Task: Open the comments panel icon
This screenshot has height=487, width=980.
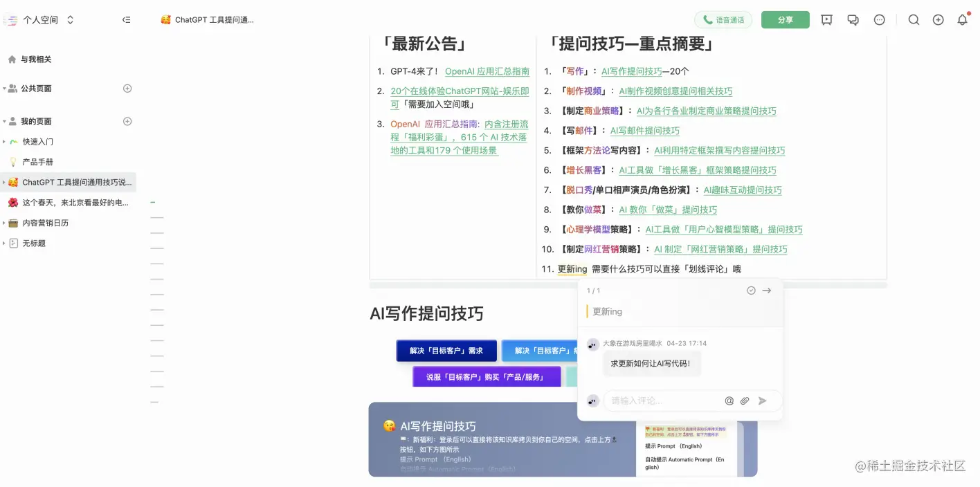Action: point(853,20)
